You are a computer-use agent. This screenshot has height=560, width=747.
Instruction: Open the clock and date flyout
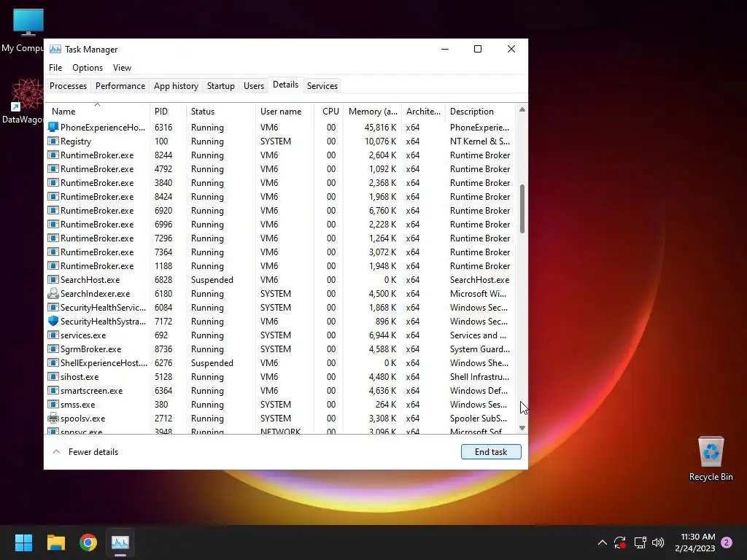[694, 542]
